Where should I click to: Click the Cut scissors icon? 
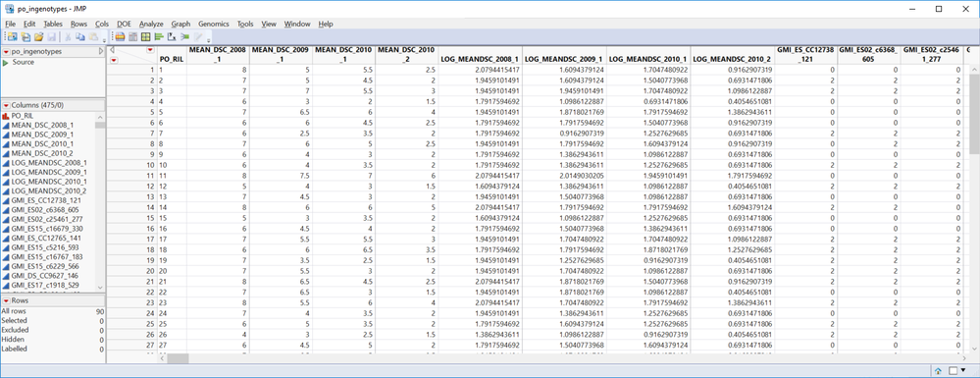coord(68,37)
